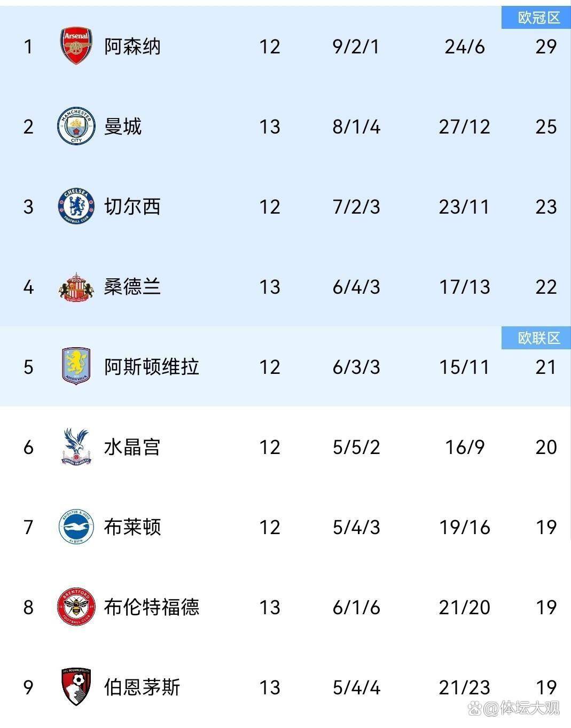The height and width of the screenshot is (728, 571).
Task: Select the Brentford bee badge
Action: pyautogui.click(x=76, y=607)
